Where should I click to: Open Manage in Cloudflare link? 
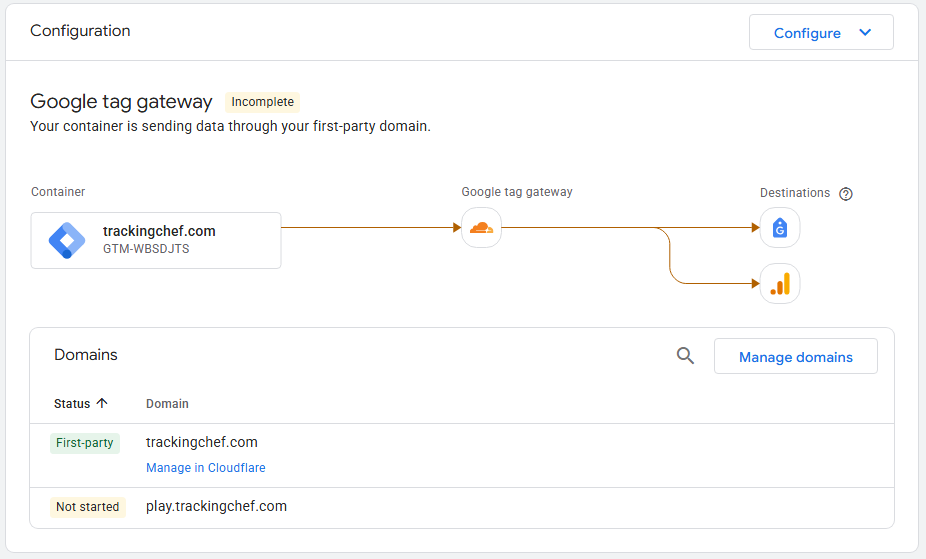206,468
